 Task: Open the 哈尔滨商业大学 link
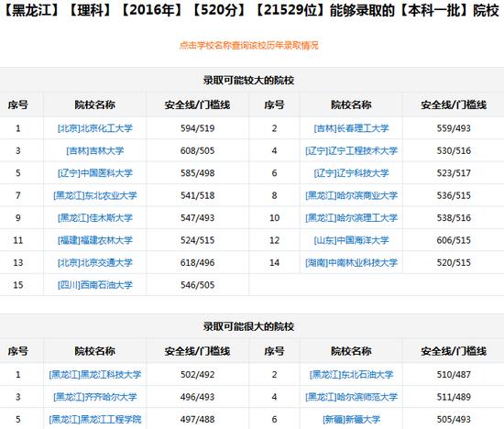(x=351, y=195)
